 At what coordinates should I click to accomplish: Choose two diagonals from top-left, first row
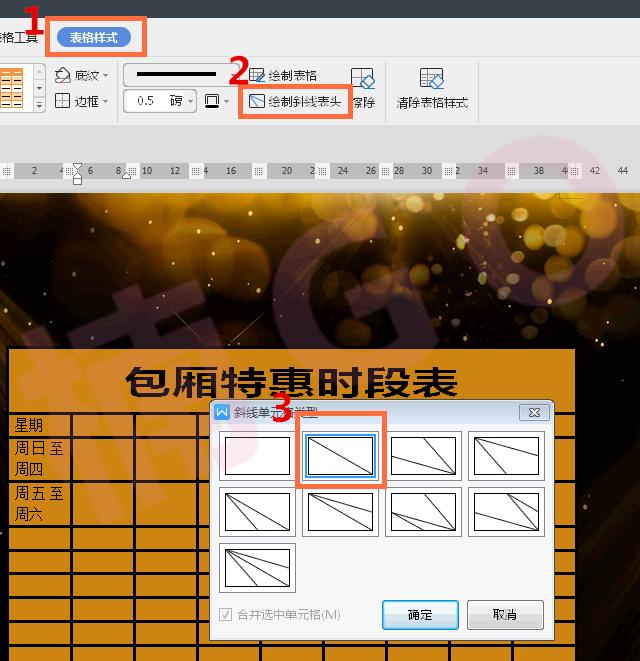pos(506,456)
